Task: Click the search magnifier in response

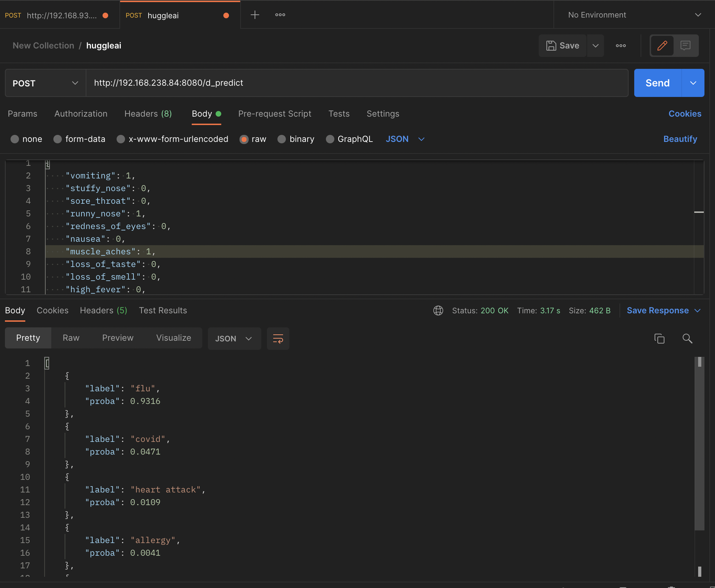Action: pos(687,339)
